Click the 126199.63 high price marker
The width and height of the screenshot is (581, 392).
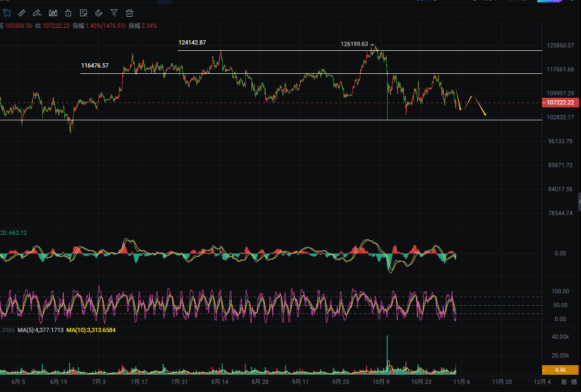tap(354, 44)
